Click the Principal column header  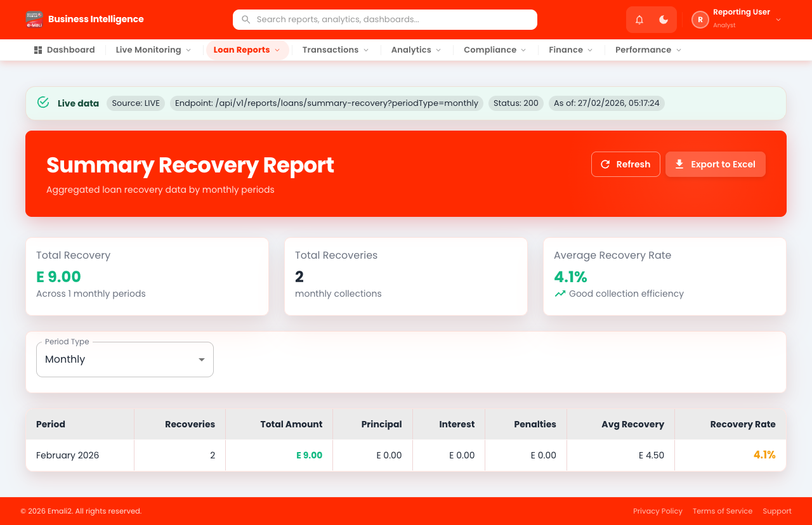tap(372, 424)
